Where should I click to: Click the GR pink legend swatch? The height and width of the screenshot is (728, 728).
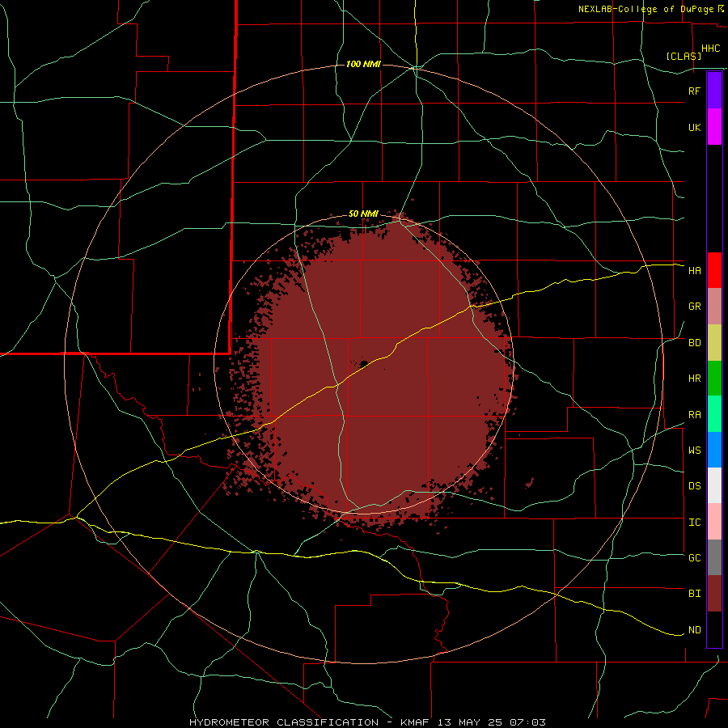click(714, 307)
